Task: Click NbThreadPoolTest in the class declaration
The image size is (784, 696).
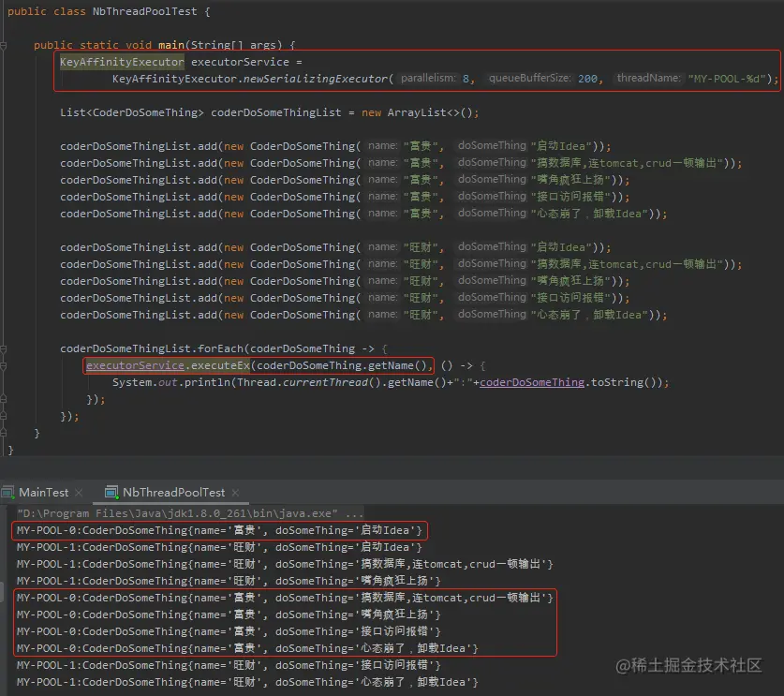Action: [144, 11]
